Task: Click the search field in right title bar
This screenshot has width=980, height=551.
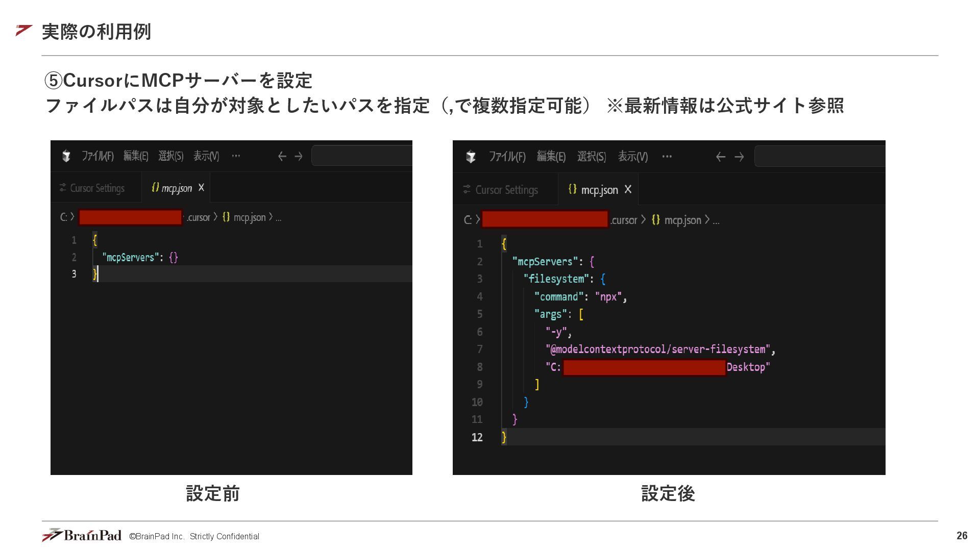Action: pyautogui.click(x=819, y=156)
